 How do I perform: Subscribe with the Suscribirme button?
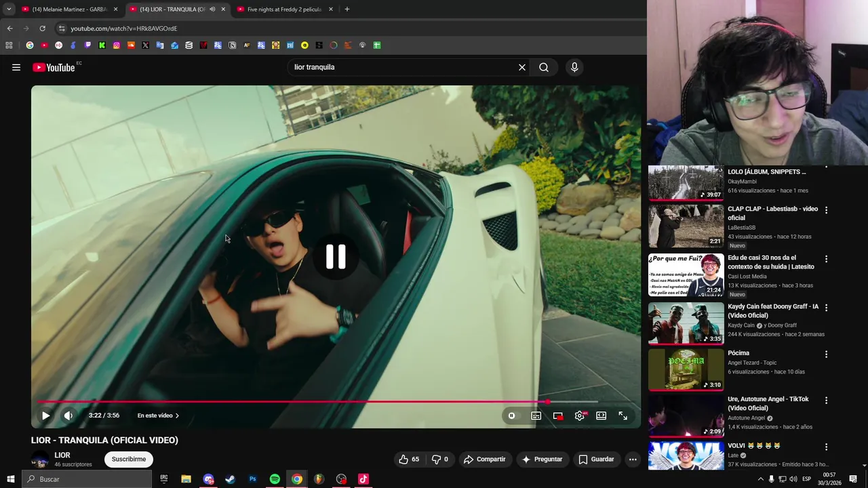click(129, 459)
